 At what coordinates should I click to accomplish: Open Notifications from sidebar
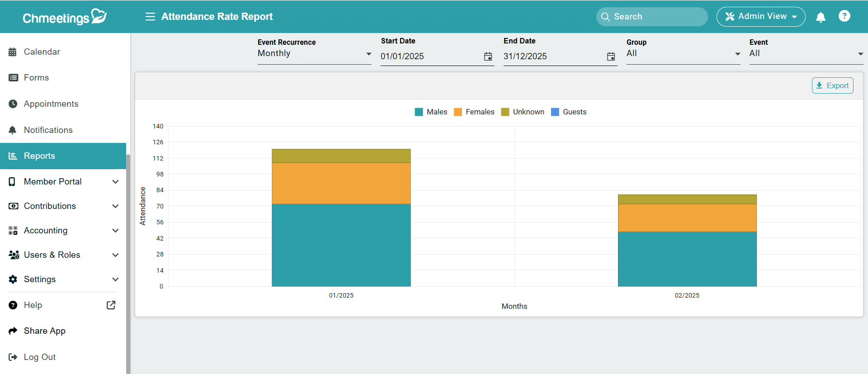coord(63,130)
